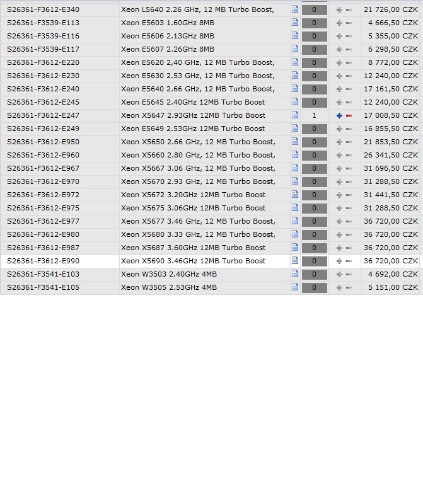423x504 pixels.
Task: Click the Xeon X5690 3.46GHz description
Action: pos(193,261)
